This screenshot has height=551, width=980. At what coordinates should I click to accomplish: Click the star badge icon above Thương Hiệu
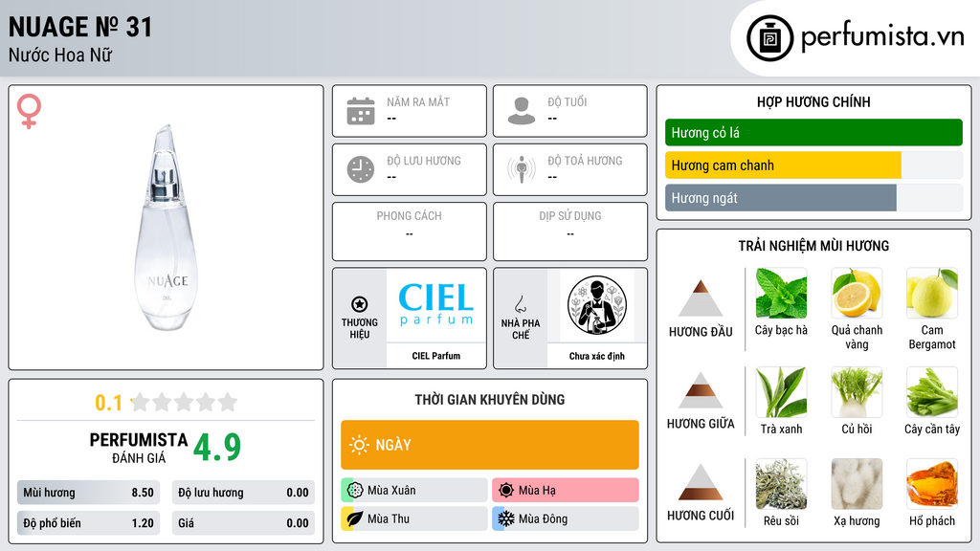[360, 304]
